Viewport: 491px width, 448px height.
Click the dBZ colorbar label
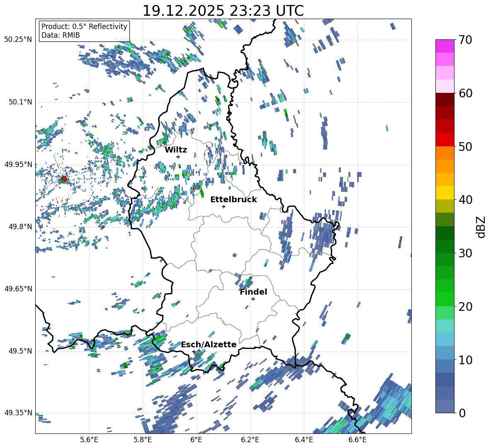click(481, 227)
